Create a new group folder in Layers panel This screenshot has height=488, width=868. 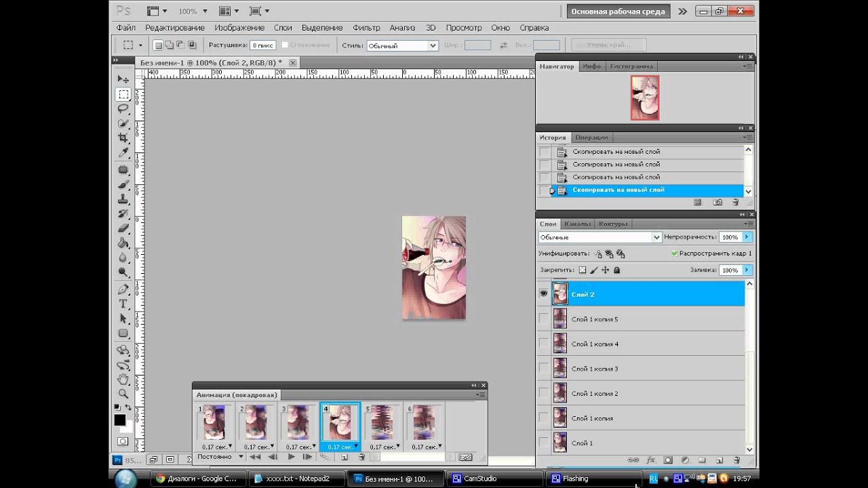[702, 460]
